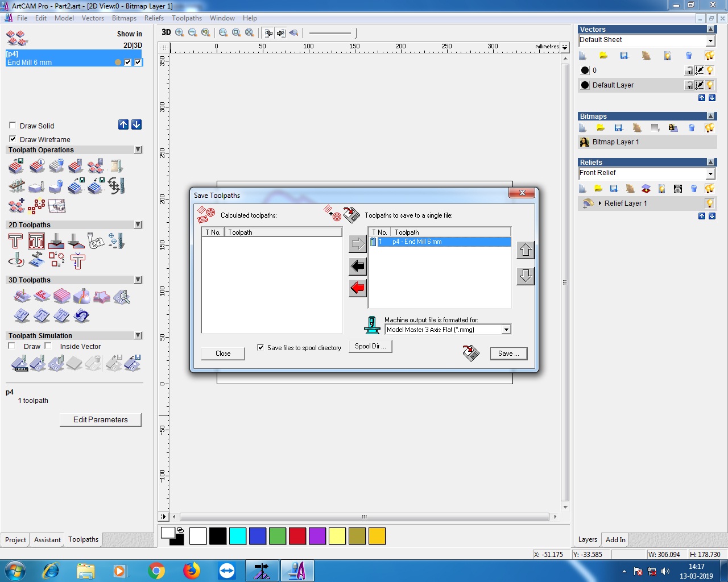Click the Close button in Save Toolpaths
The width and height of the screenshot is (728, 582).
(223, 354)
